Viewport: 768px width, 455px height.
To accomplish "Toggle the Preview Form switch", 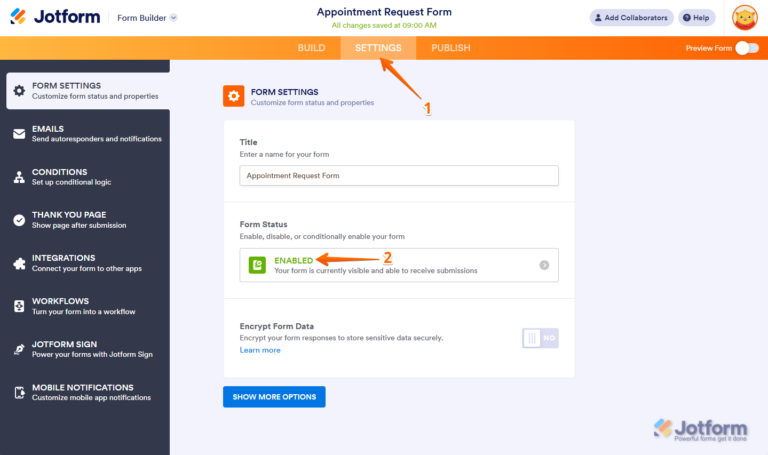I will [746, 48].
